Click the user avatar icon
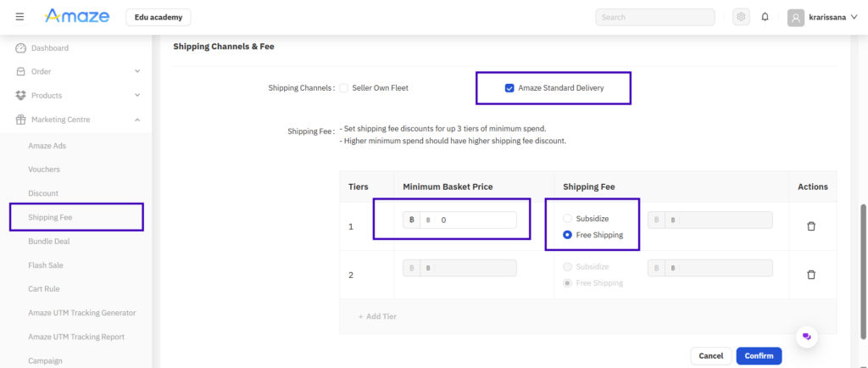The width and height of the screenshot is (868, 368). coord(795,18)
